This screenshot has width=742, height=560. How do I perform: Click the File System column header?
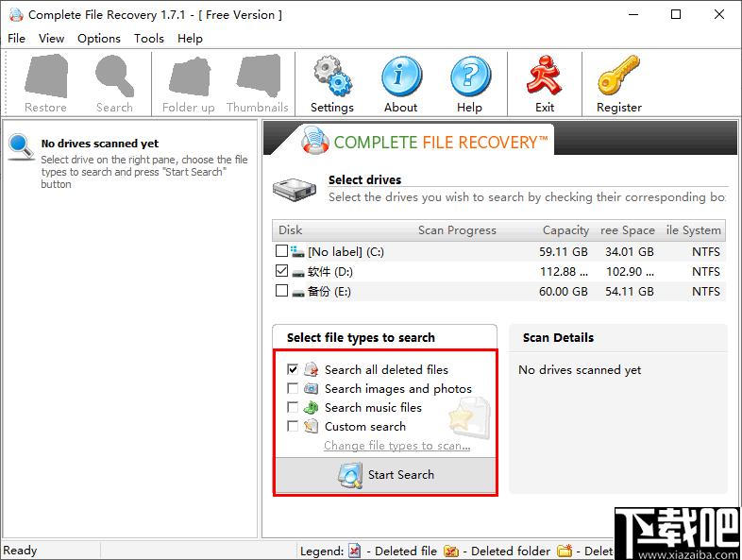(693, 230)
